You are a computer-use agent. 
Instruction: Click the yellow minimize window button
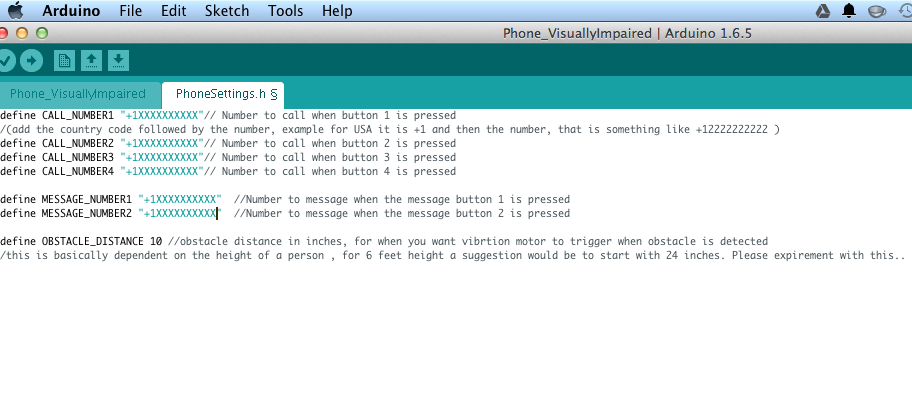click(x=22, y=33)
